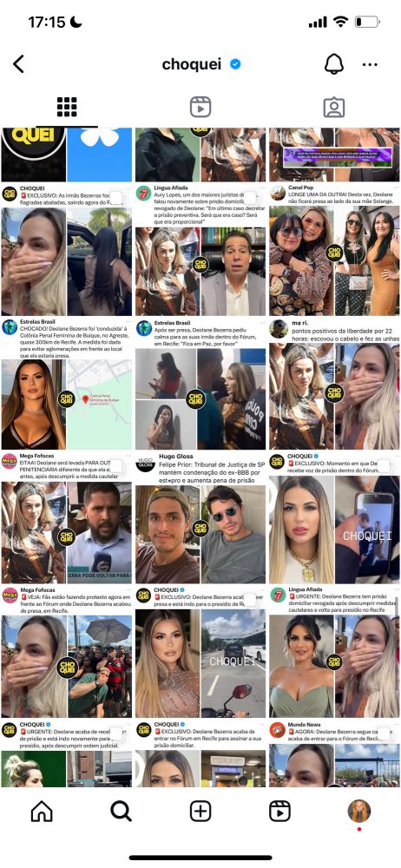Tap the choquei username title
This screenshot has width=401, height=868.
tap(192, 64)
